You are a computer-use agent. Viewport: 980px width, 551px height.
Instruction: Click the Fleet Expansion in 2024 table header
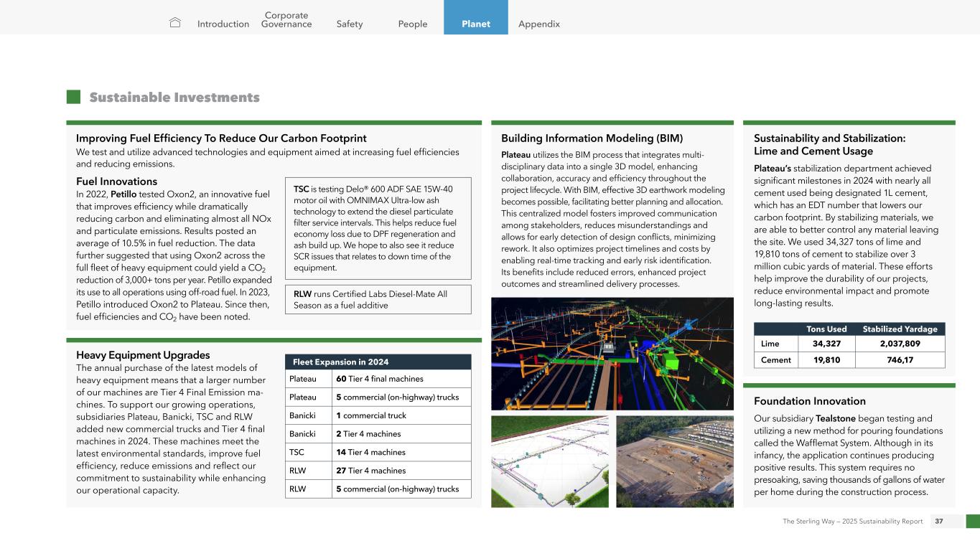pyautogui.click(x=378, y=362)
